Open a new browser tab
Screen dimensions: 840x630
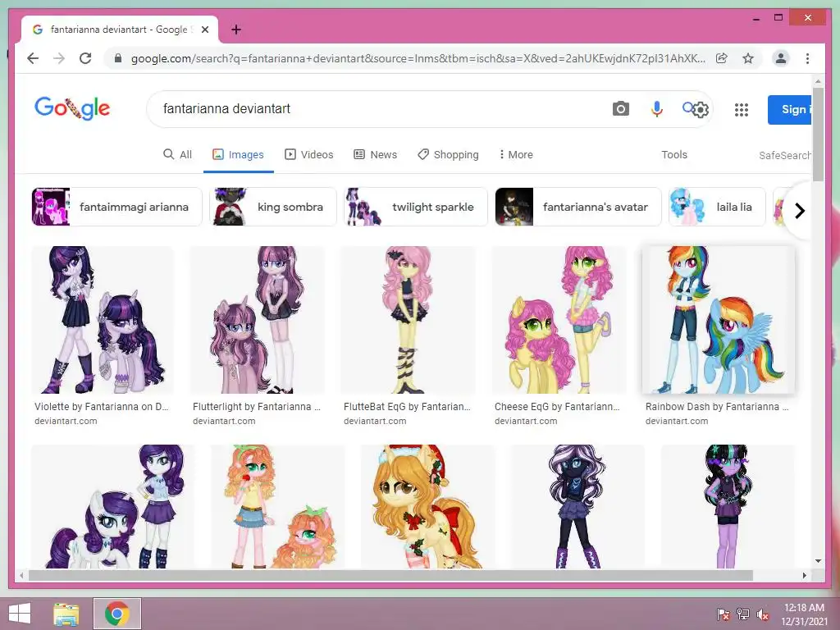point(235,30)
